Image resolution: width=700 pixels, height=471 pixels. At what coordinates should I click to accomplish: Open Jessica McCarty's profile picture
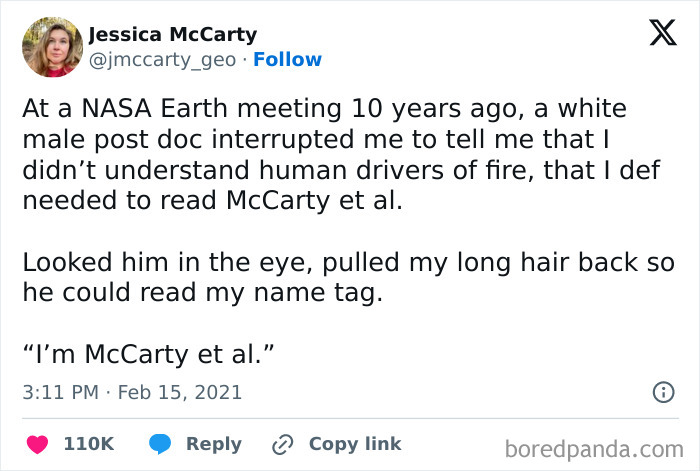tap(52, 47)
